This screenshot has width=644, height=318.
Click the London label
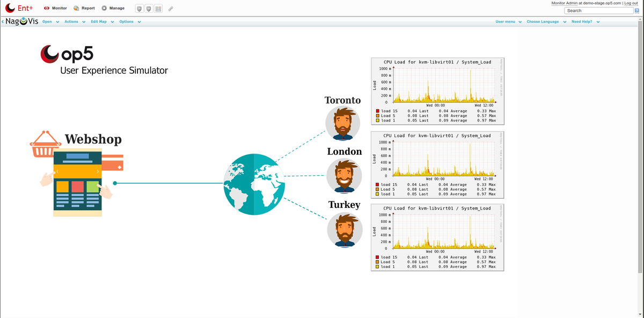tap(345, 151)
